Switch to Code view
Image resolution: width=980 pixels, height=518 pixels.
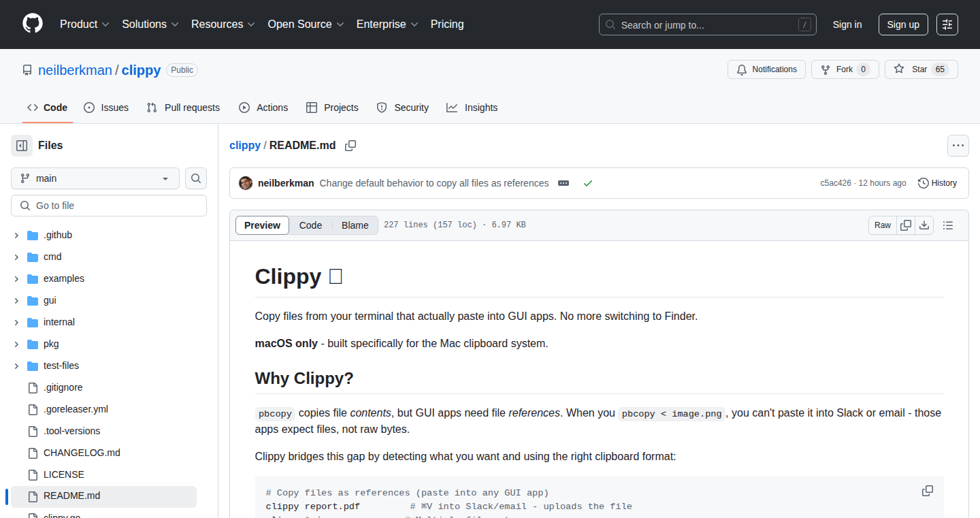[x=310, y=225]
